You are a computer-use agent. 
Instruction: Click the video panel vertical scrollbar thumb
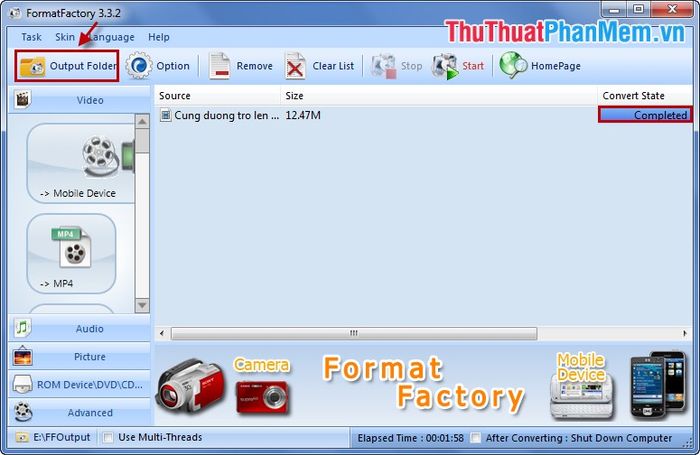click(142, 141)
